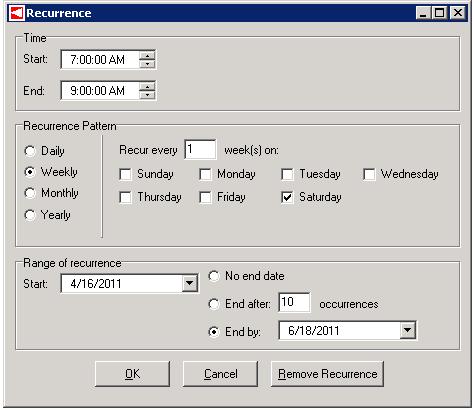Enable the Wednesday checkbox
Image resolution: width=474 pixels, height=412 pixels.
tap(369, 174)
